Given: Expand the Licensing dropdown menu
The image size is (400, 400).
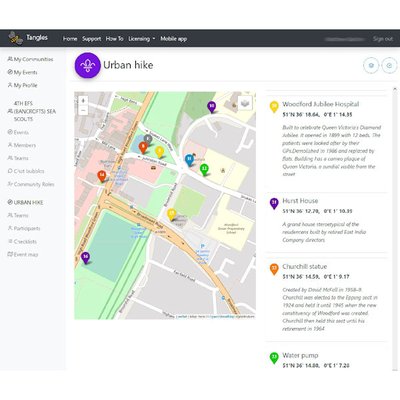Looking at the screenshot, I should [142, 39].
